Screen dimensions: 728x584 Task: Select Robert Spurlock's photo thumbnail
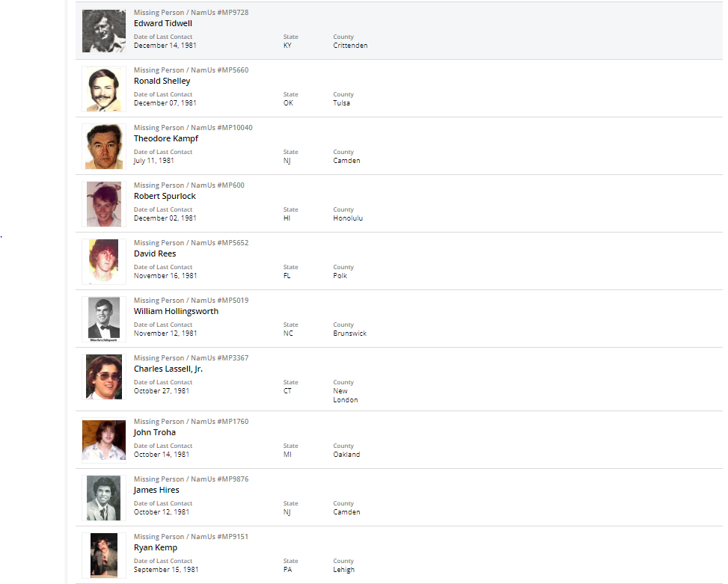click(103, 203)
